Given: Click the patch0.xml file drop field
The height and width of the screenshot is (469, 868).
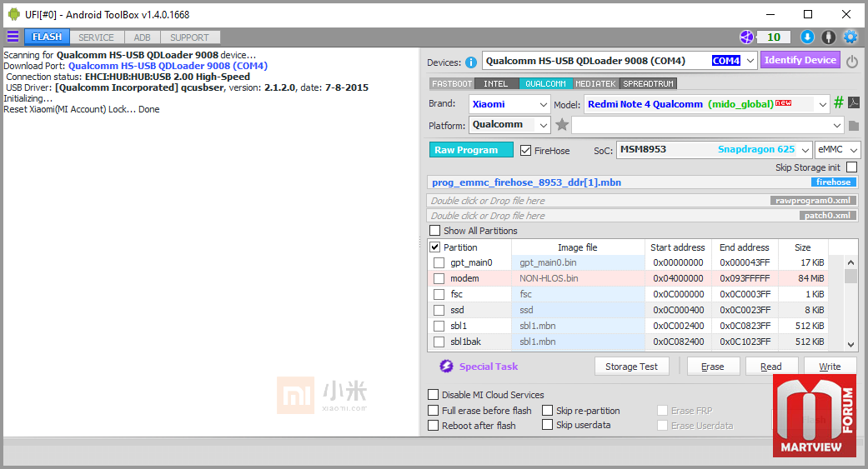Looking at the screenshot, I should (643, 215).
